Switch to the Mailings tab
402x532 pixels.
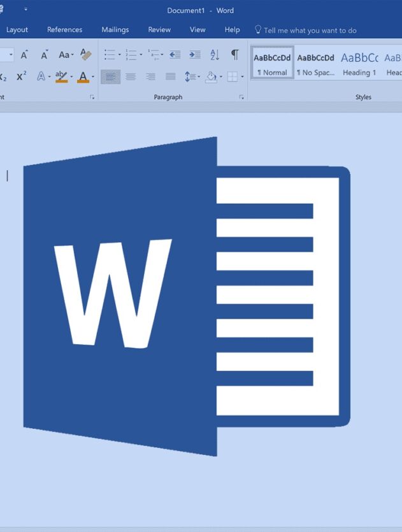pos(115,30)
